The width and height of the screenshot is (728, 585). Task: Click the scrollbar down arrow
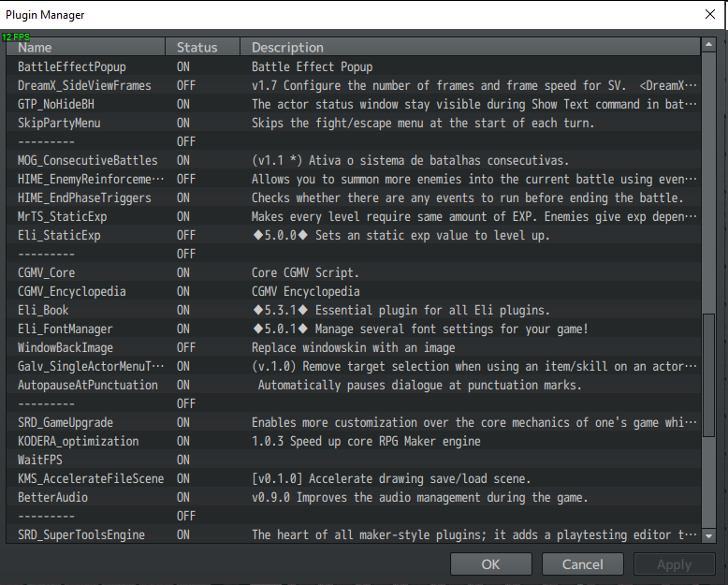(x=708, y=535)
